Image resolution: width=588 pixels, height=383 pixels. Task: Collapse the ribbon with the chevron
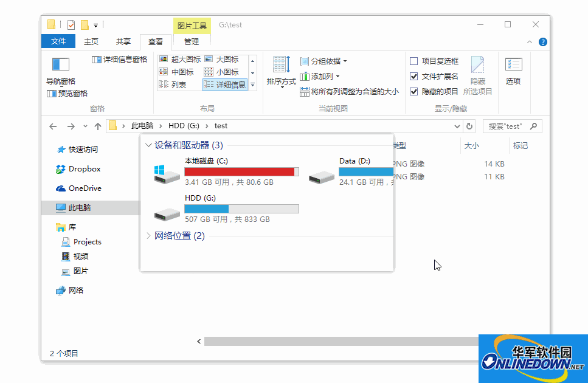pos(530,42)
